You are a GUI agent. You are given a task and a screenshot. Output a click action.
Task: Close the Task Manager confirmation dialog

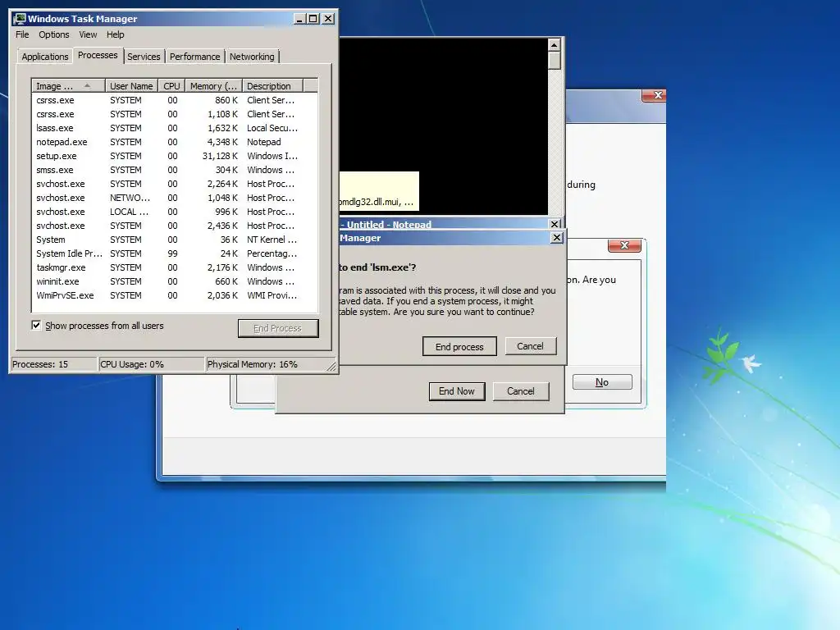[557, 237]
